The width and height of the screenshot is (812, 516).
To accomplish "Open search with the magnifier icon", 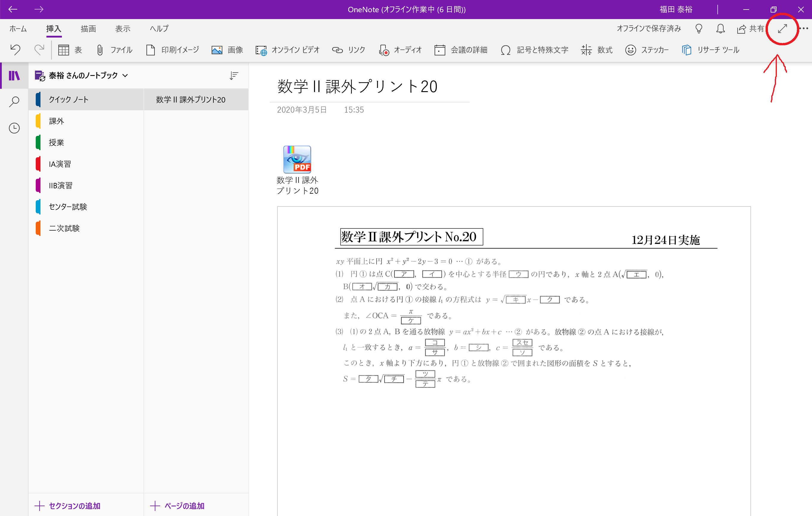I will pos(14,101).
